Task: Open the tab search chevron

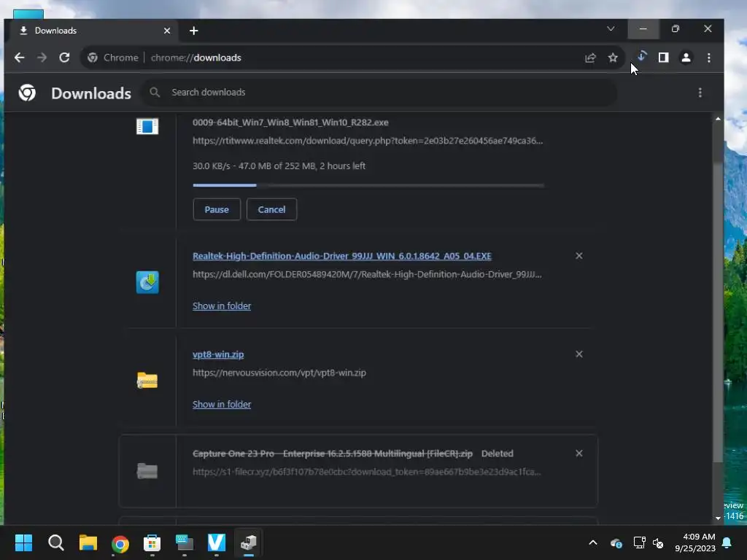Action: click(611, 29)
